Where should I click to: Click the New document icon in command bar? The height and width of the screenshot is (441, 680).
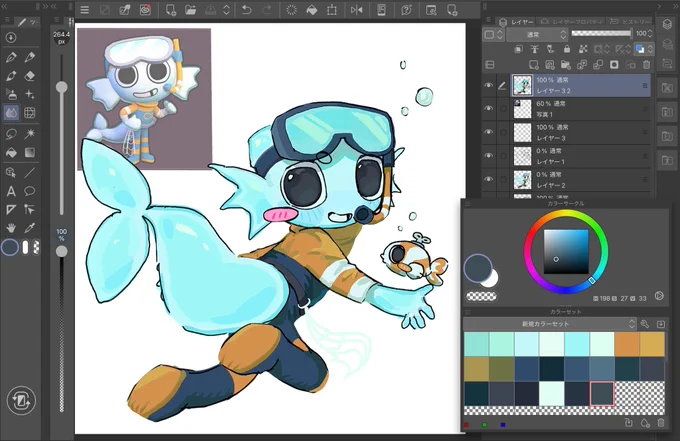point(171,10)
